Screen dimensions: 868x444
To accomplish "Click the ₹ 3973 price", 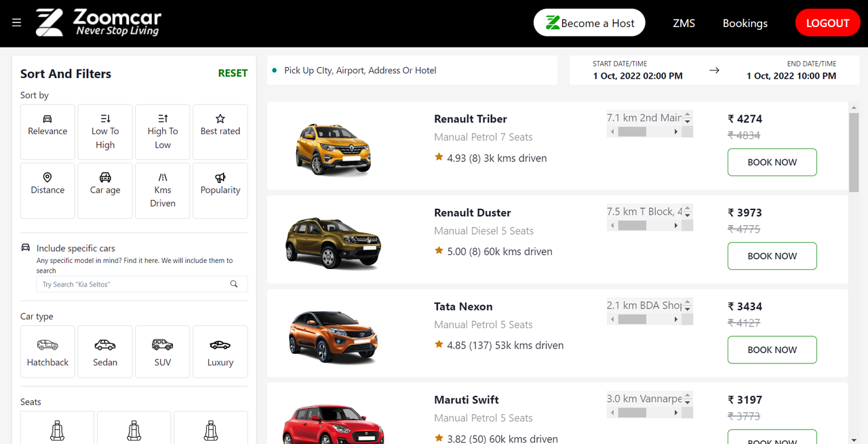I will click(x=745, y=212).
